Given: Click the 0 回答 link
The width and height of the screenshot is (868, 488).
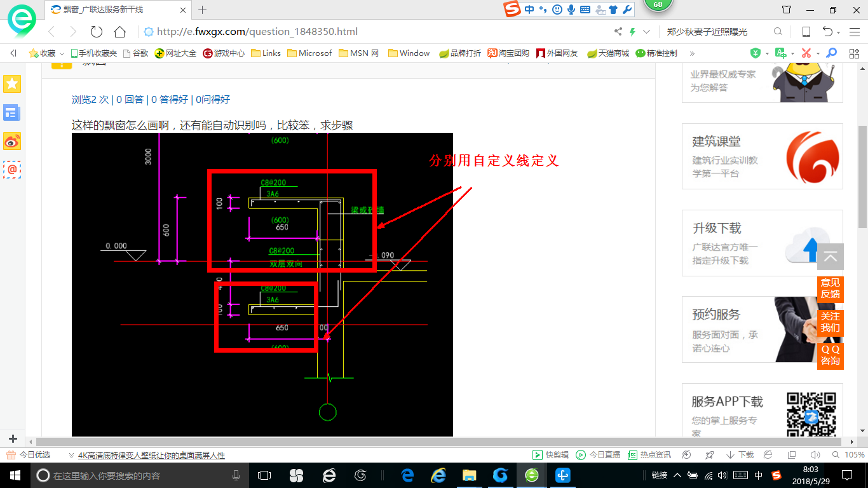Looking at the screenshot, I should coord(130,99).
